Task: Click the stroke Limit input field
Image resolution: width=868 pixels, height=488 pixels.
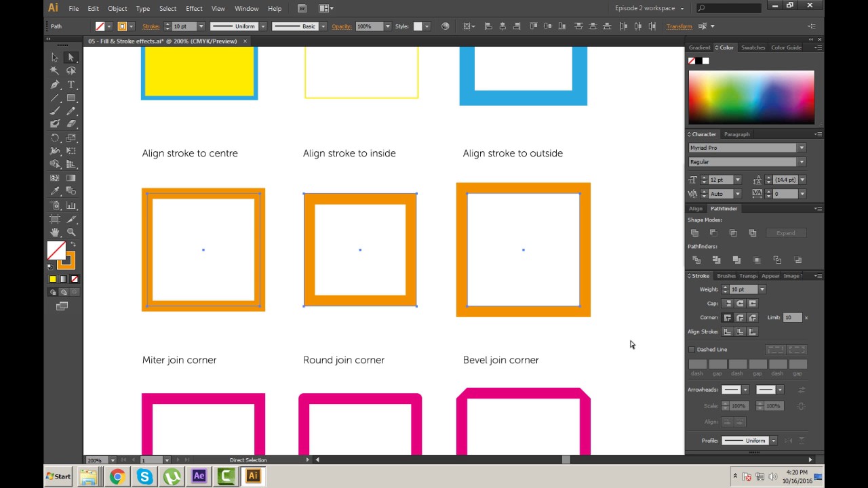Action: tap(792, 318)
